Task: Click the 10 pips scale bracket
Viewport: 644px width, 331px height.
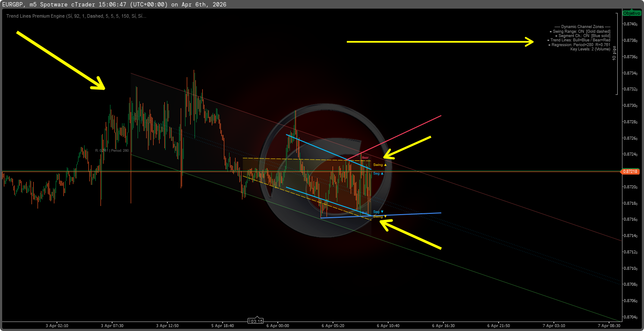Action: point(616,53)
